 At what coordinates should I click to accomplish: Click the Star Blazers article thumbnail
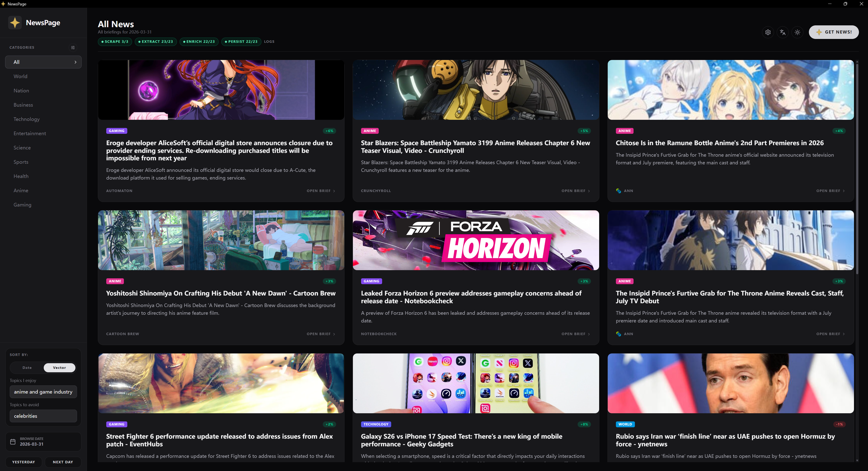(476, 90)
